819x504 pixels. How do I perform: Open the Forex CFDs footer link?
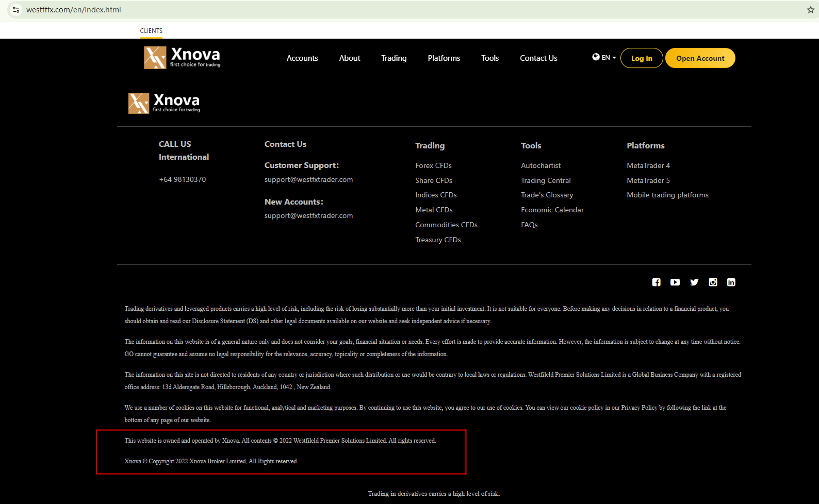click(x=433, y=165)
